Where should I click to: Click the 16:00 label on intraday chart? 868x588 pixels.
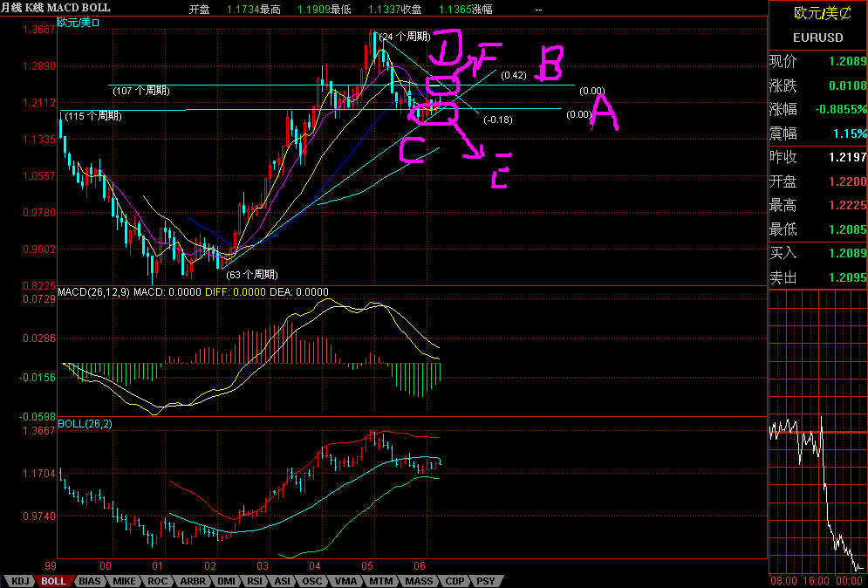[x=817, y=580]
